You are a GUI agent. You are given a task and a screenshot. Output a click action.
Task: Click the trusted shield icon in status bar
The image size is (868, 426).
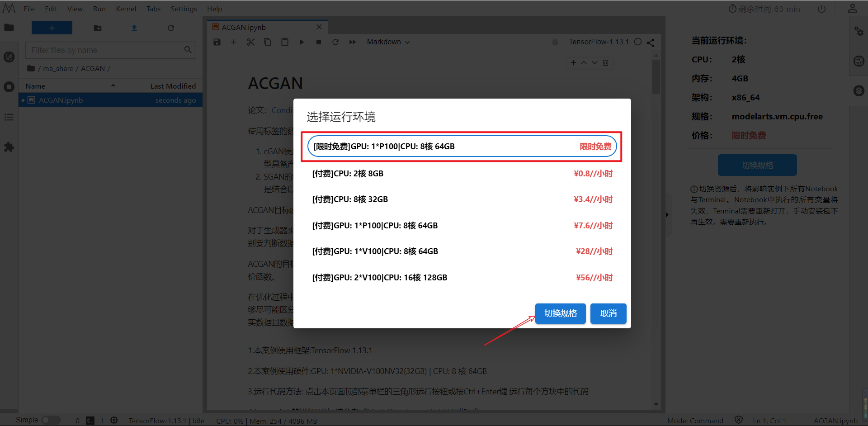coord(739,420)
